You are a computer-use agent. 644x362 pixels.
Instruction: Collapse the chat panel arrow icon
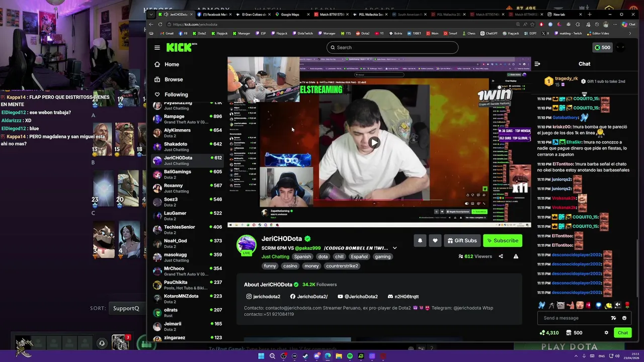click(537, 64)
